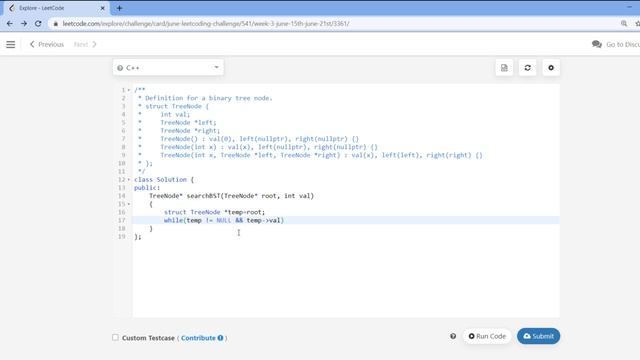
Task: Click the 'class Solution {' line
Action: coord(164,180)
